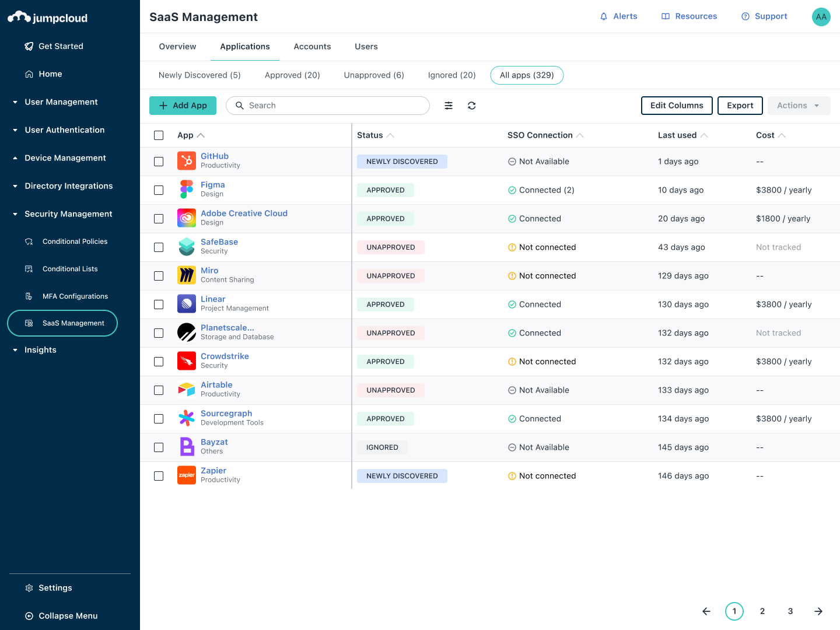The height and width of the screenshot is (630, 840).
Task: Open the Sourcegraph app link
Action: (226, 414)
